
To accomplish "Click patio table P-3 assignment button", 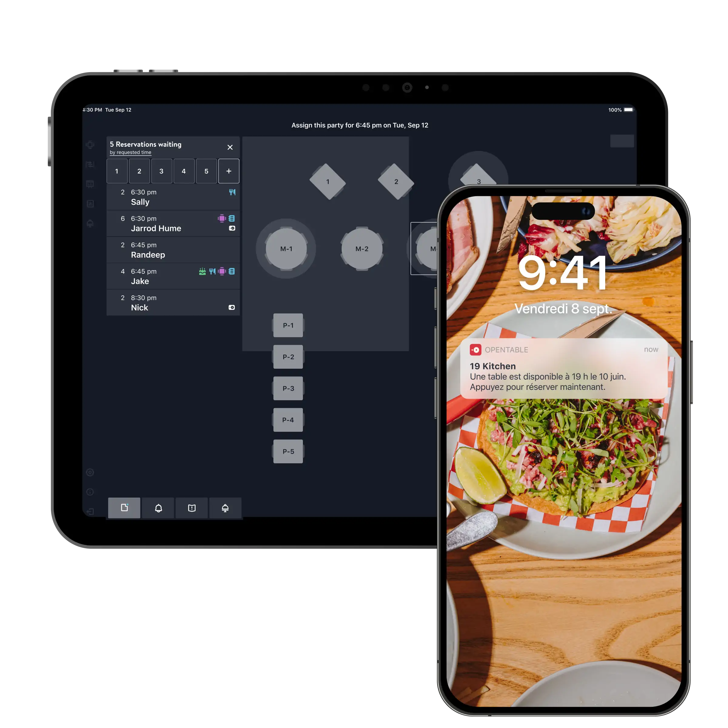I will point(288,388).
